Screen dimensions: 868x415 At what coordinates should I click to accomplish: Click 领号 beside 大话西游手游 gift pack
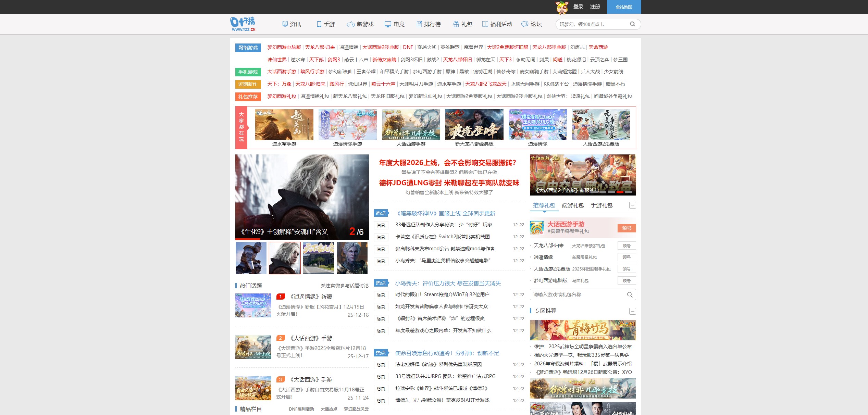627,228
